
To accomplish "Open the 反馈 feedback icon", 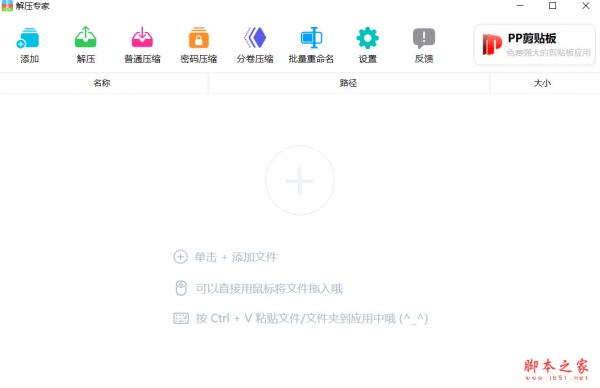I will (424, 45).
